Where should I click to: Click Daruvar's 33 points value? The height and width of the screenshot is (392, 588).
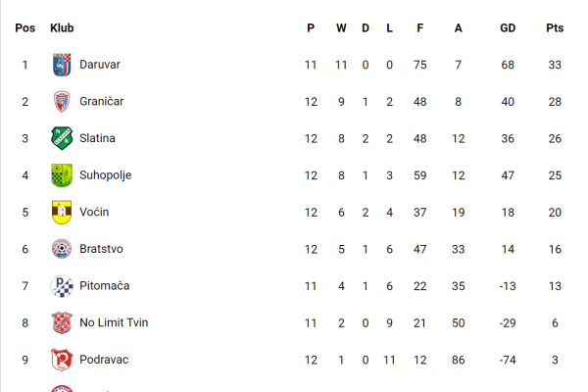click(555, 65)
